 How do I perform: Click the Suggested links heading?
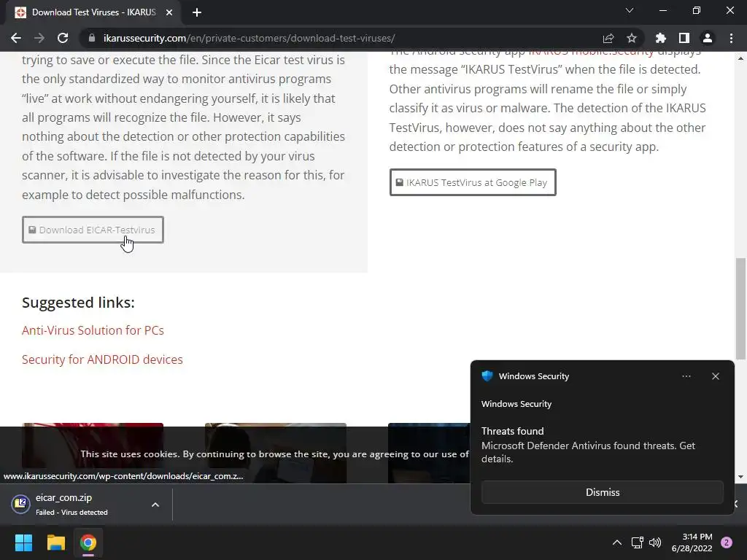tap(78, 303)
